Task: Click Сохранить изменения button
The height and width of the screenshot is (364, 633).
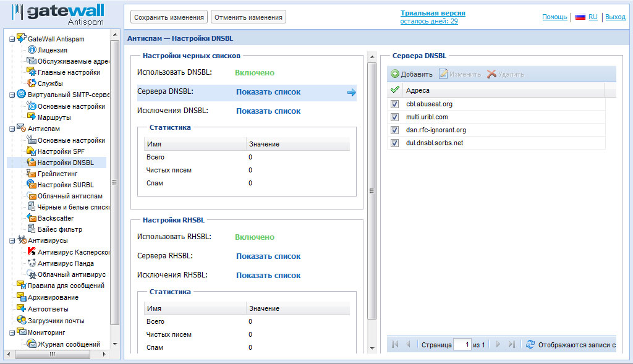Action: 169,17
